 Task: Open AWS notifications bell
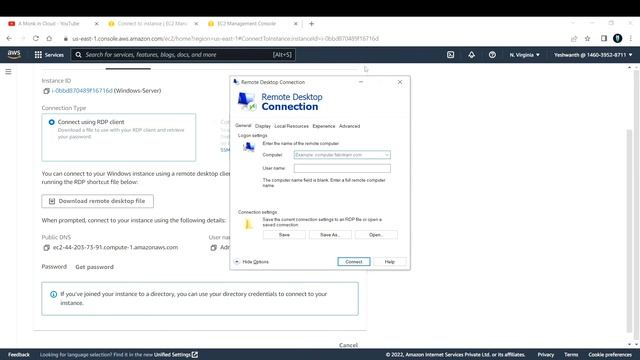(471, 55)
